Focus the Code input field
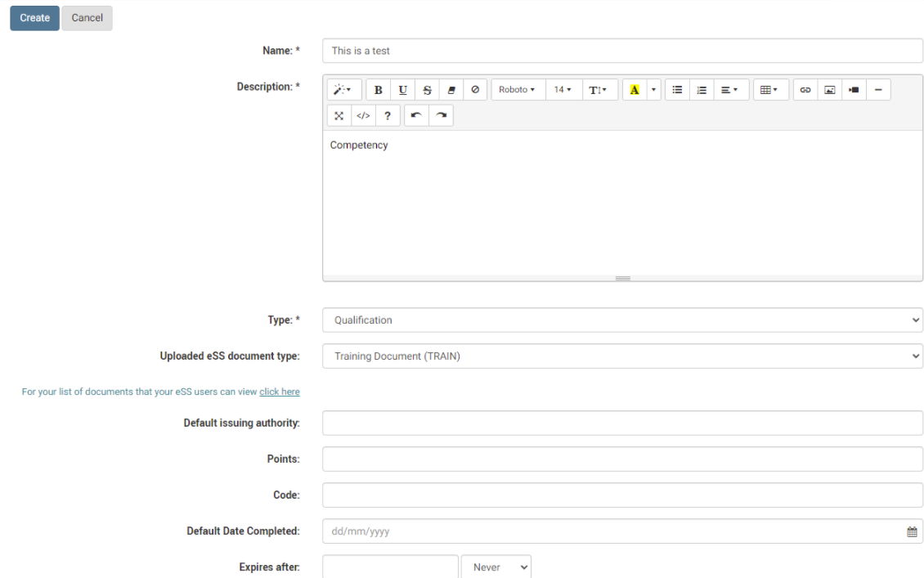The width and height of the screenshot is (924, 578). coord(622,495)
